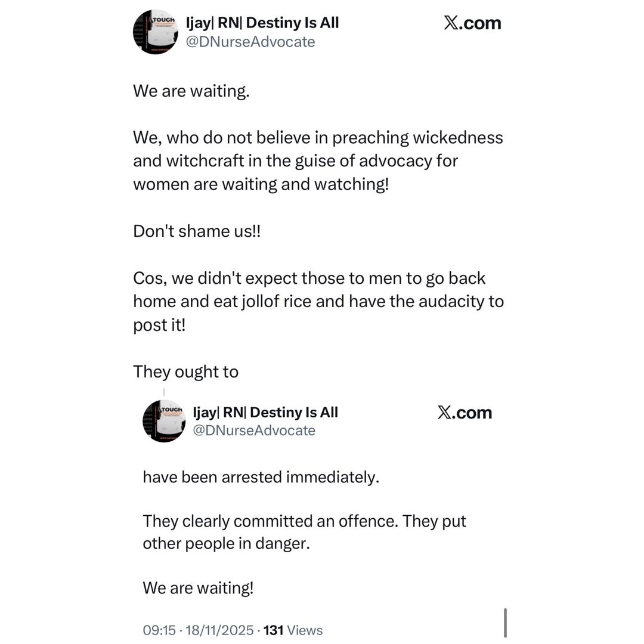Click the 18/11/2025 post date
Image resolution: width=644 pixels, height=644 pixels.
click(219, 630)
